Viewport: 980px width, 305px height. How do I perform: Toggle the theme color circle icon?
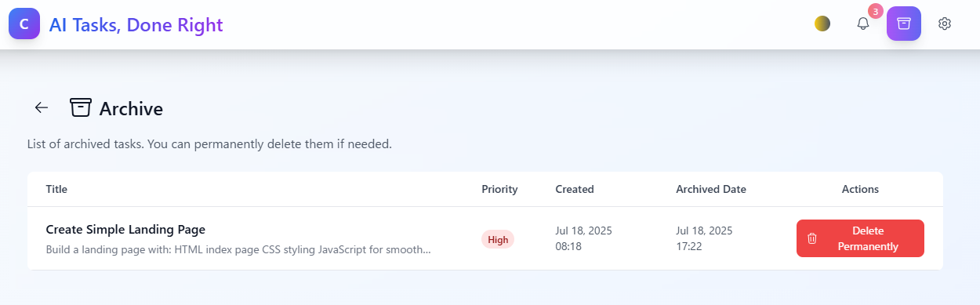click(822, 24)
